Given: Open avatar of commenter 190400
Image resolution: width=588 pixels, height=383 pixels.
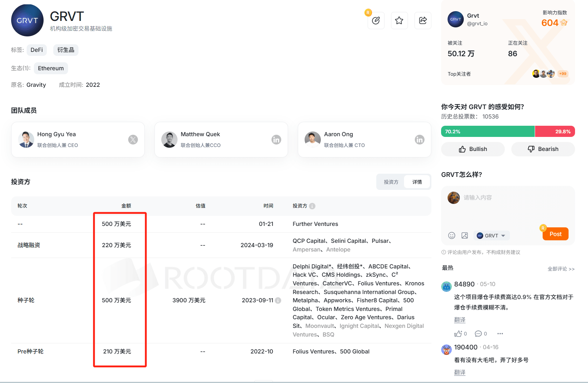Looking at the screenshot, I should click(x=446, y=349).
